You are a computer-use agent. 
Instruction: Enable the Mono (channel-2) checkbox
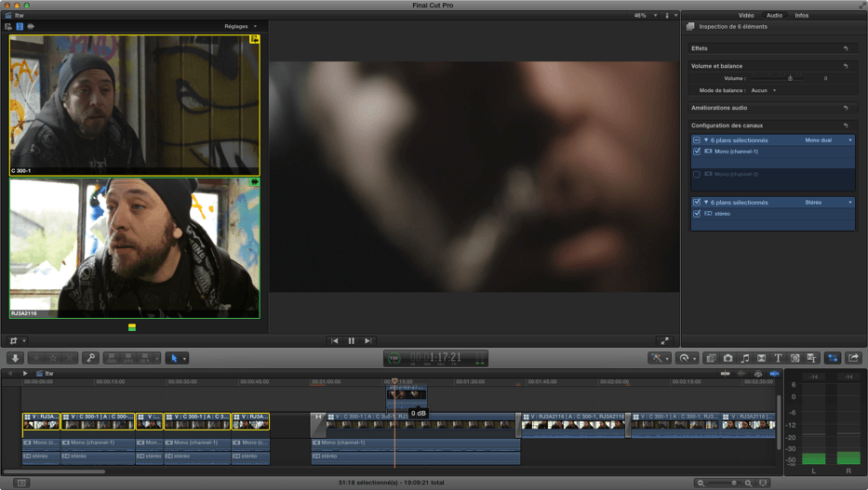coord(697,174)
